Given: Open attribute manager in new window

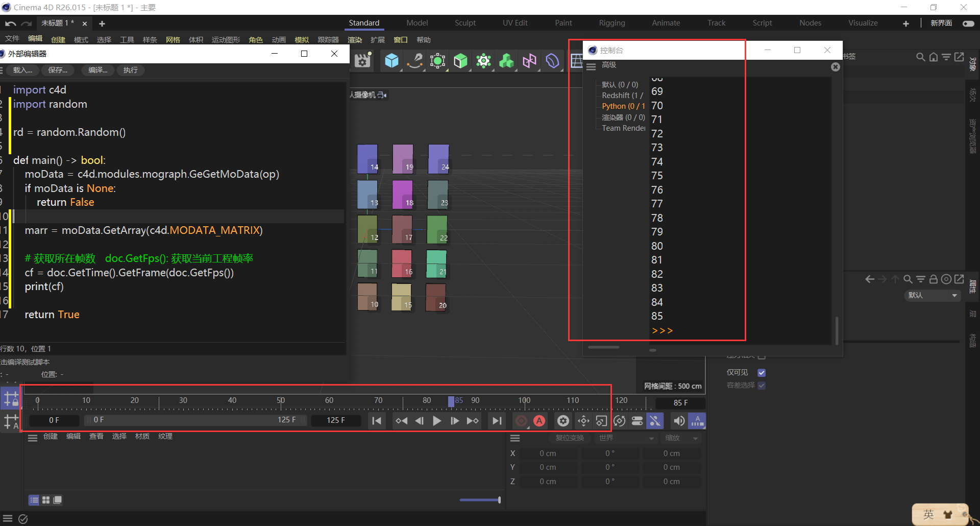Looking at the screenshot, I should click(959, 279).
